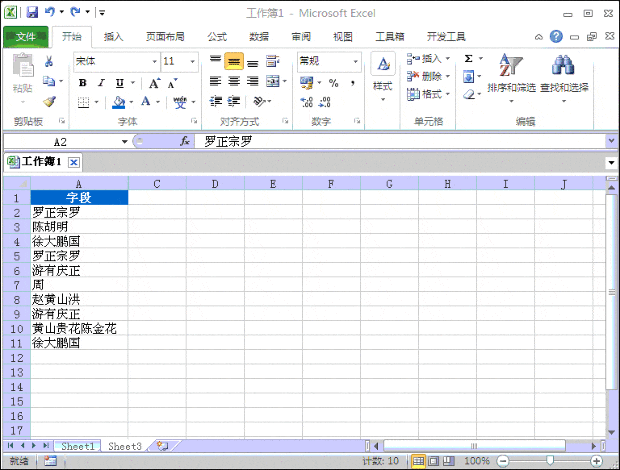Click AutoSum sigma icon

coord(469,59)
